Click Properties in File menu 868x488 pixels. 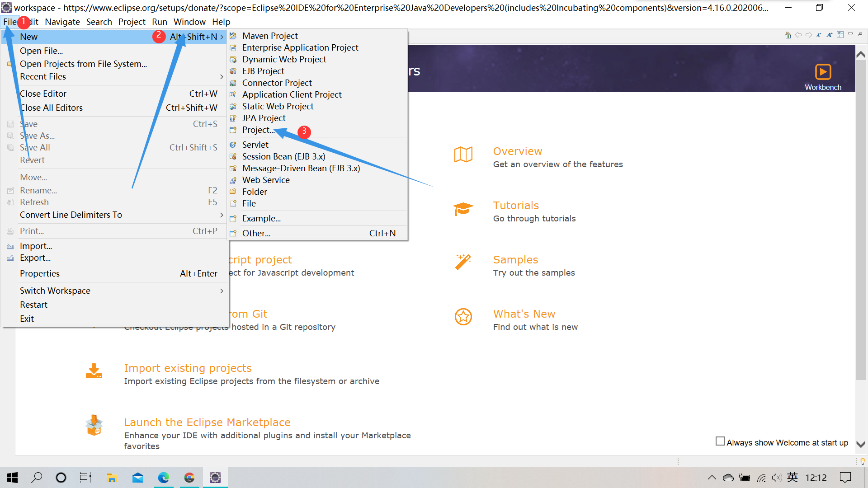pyautogui.click(x=40, y=274)
